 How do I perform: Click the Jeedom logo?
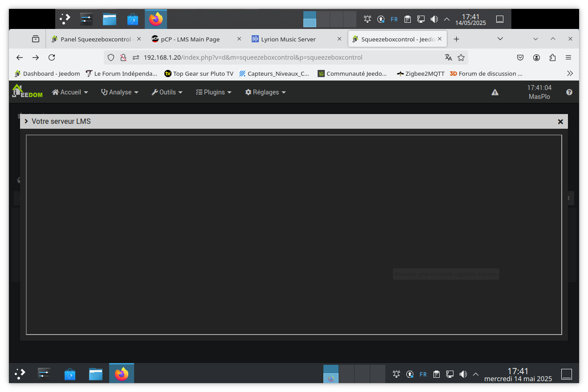[27, 91]
